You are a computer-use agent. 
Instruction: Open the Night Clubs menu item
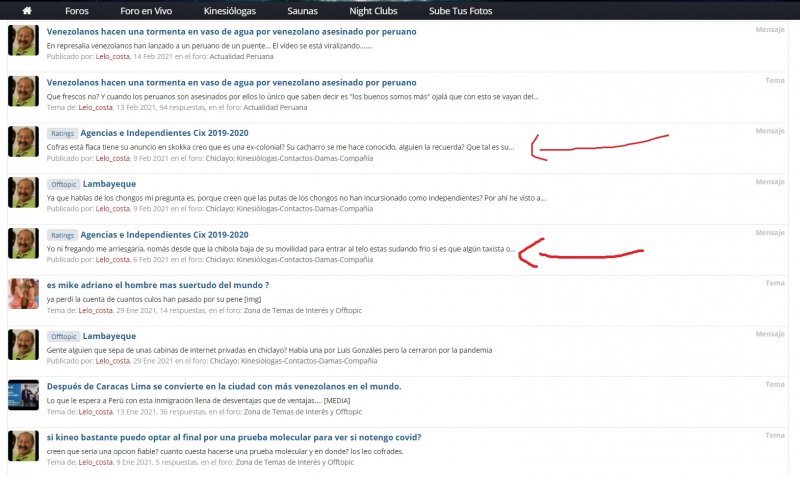pyautogui.click(x=373, y=10)
